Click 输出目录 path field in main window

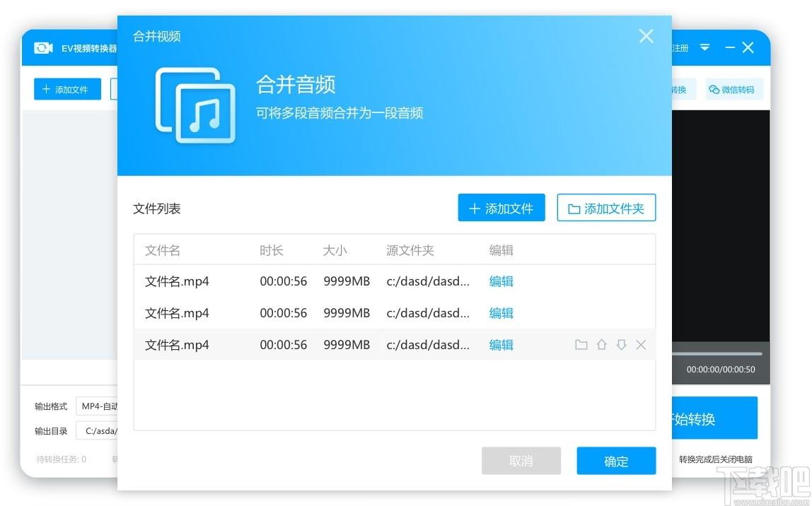(x=97, y=430)
